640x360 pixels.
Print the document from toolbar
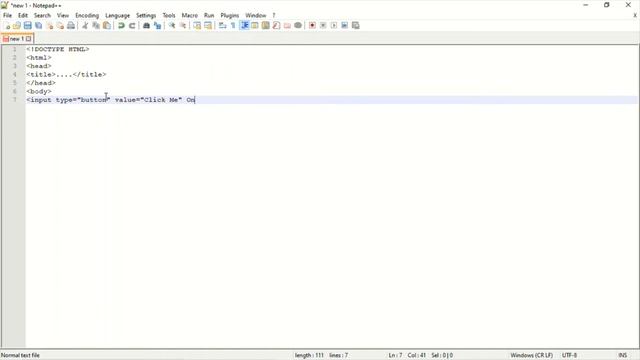[71, 26]
